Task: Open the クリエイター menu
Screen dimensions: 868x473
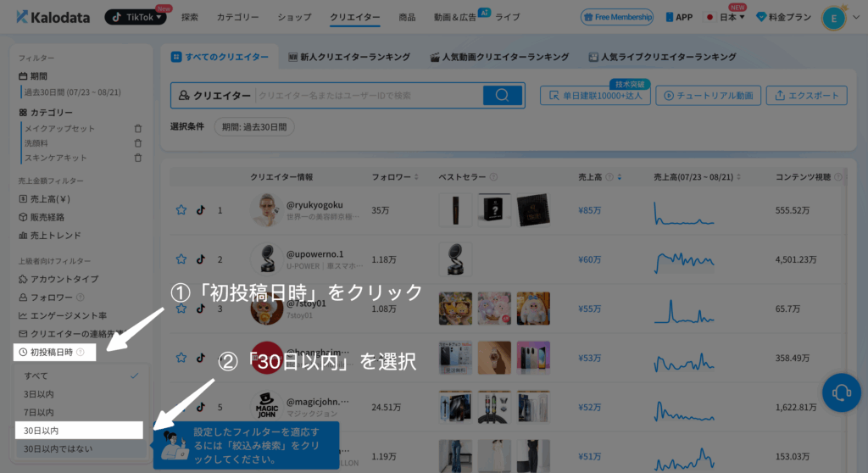Action: (x=355, y=17)
